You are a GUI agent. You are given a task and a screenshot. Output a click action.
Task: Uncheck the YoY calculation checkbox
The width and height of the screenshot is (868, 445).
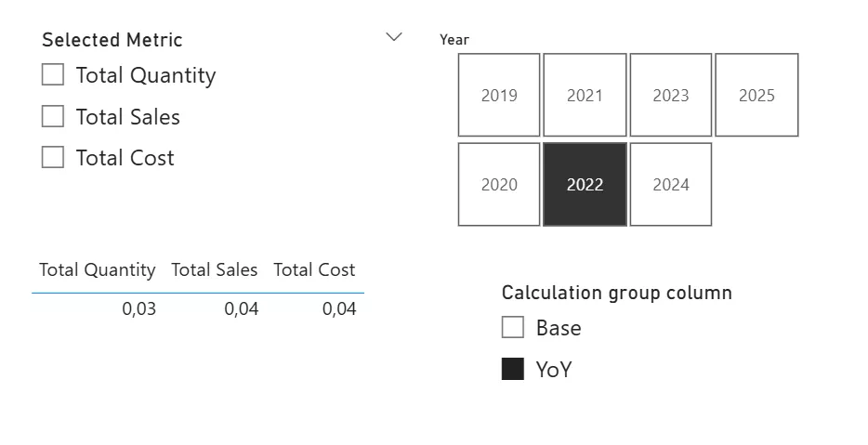(513, 369)
